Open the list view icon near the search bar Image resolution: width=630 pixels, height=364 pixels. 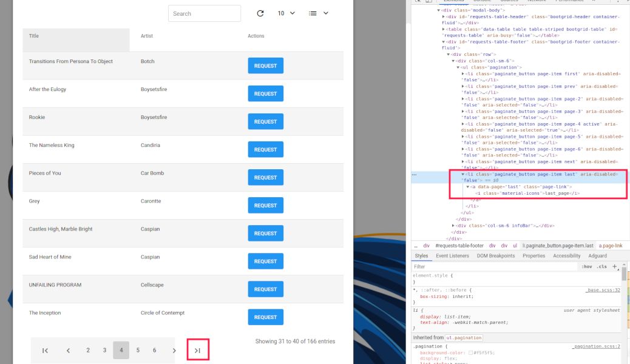coord(314,13)
